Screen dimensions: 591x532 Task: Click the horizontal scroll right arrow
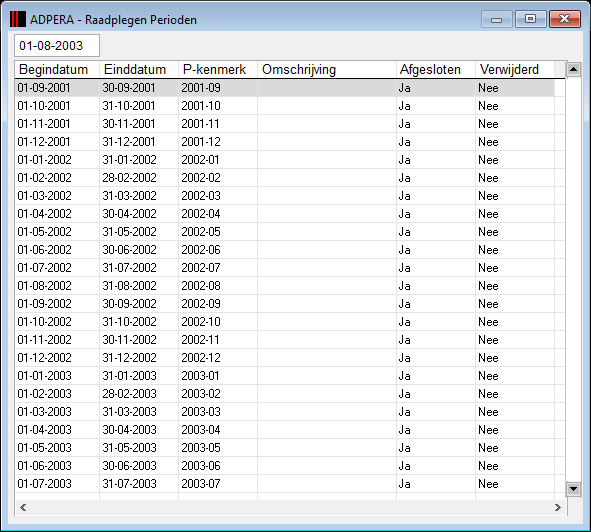point(558,507)
